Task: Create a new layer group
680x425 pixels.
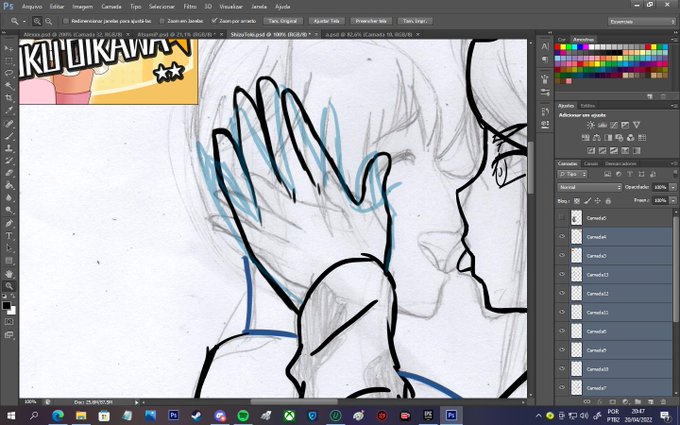Action: (x=638, y=402)
